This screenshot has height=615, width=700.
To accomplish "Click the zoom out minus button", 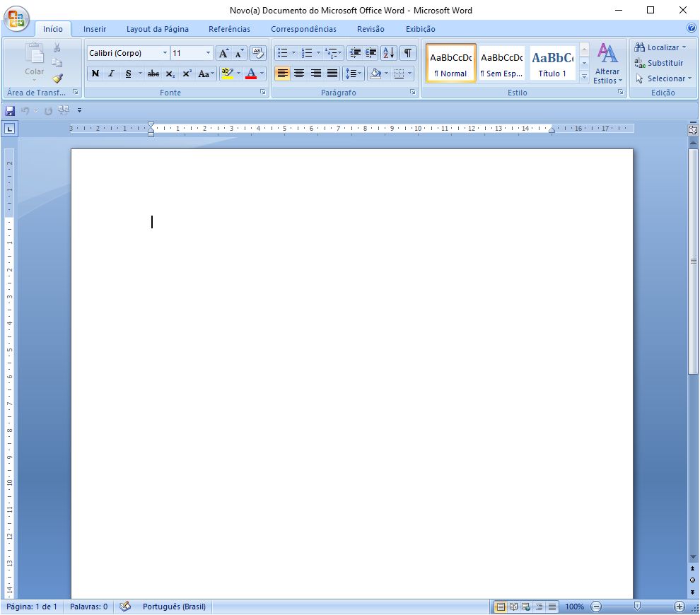I will point(596,607).
